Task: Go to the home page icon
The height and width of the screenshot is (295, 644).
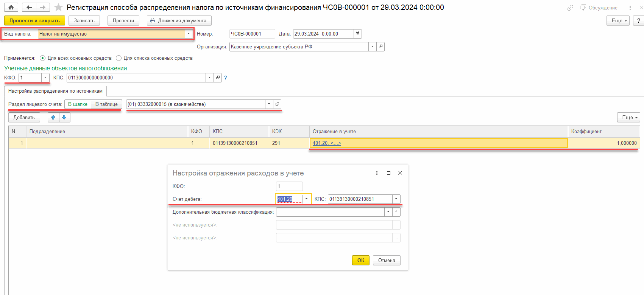Action: click(11, 7)
